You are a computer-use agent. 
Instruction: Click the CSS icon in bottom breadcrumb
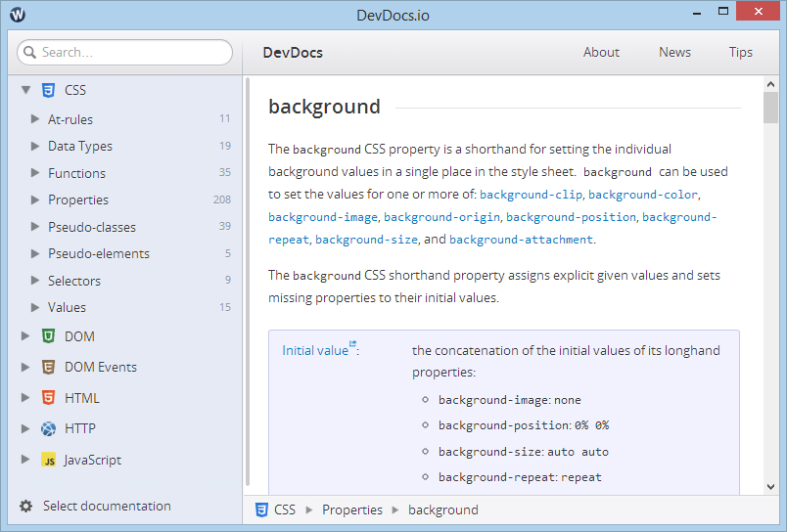(x=261, y=510)
